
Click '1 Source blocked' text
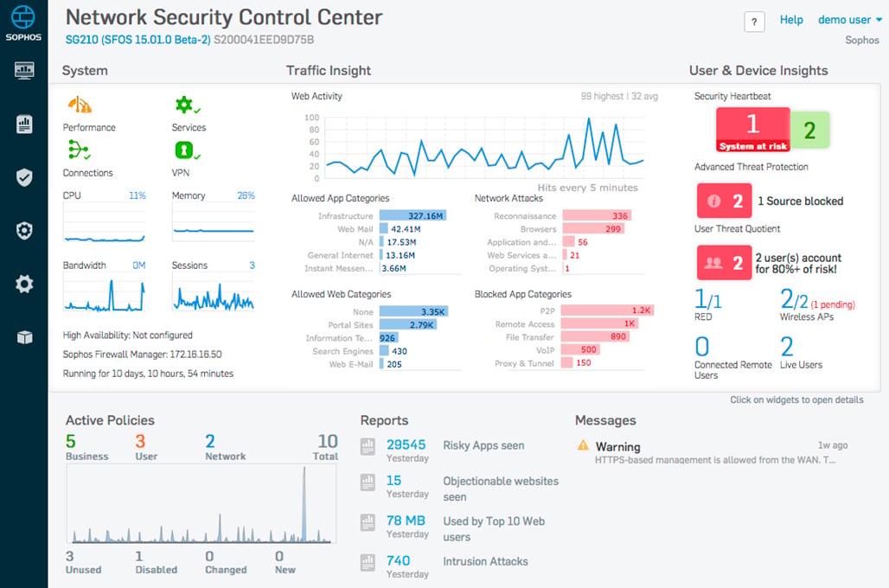(801, 201)
